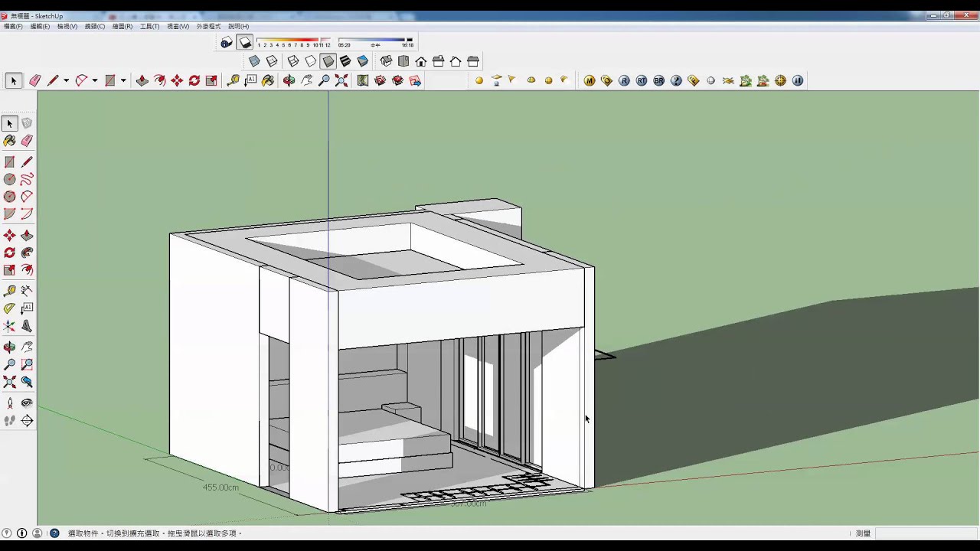
Task: Activate the Orbit tool in top toolbar
Action: click(x=289, y=80)
